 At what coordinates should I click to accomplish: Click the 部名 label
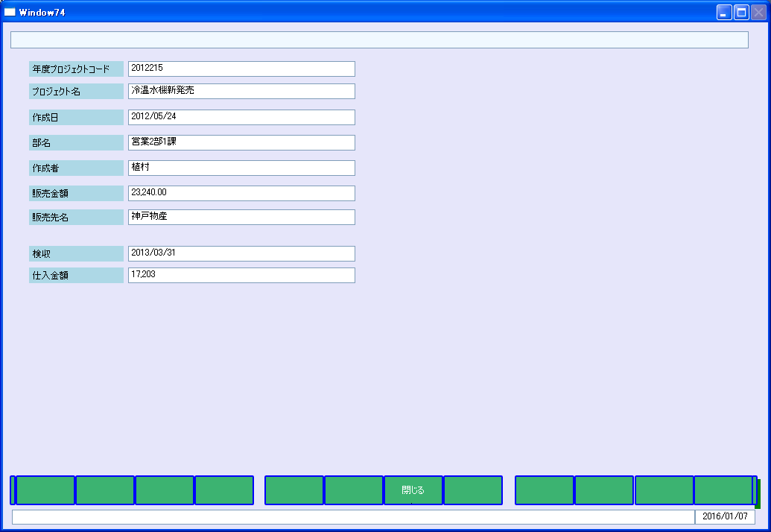pyautogui.click(x=76, y=142)
